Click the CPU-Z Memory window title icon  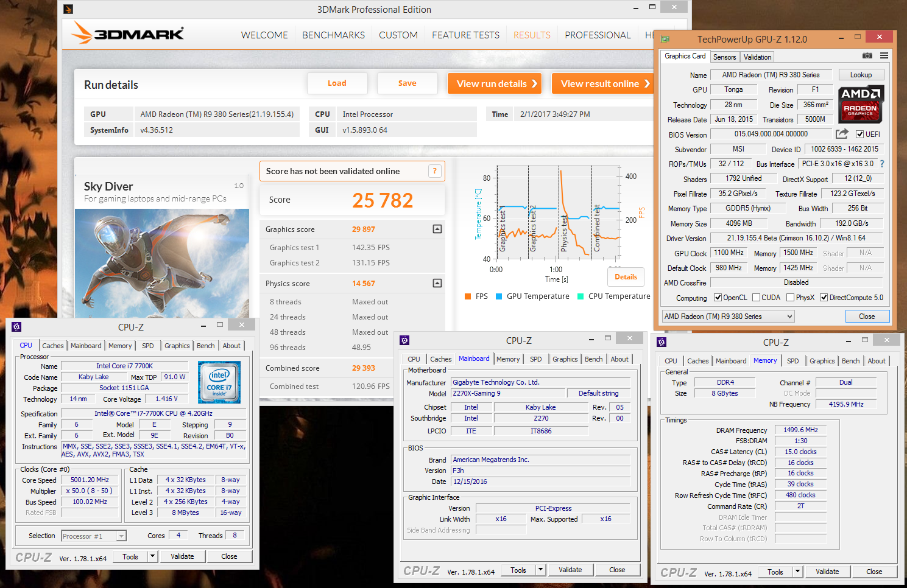point(662,342)
